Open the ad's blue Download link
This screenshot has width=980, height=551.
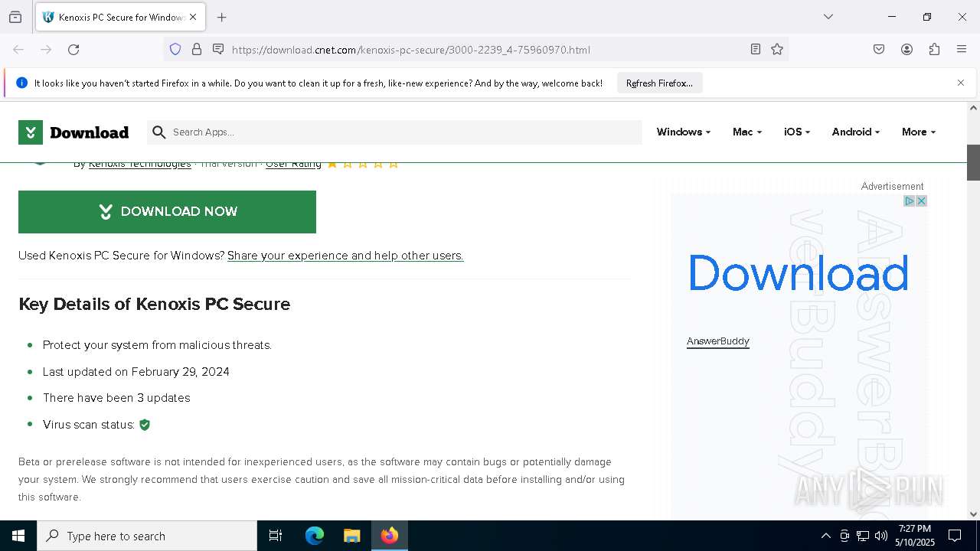798,273
